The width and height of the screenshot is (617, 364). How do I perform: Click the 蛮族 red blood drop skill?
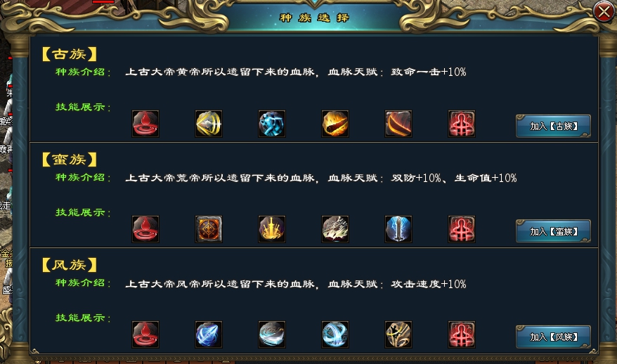click(145, 229)
